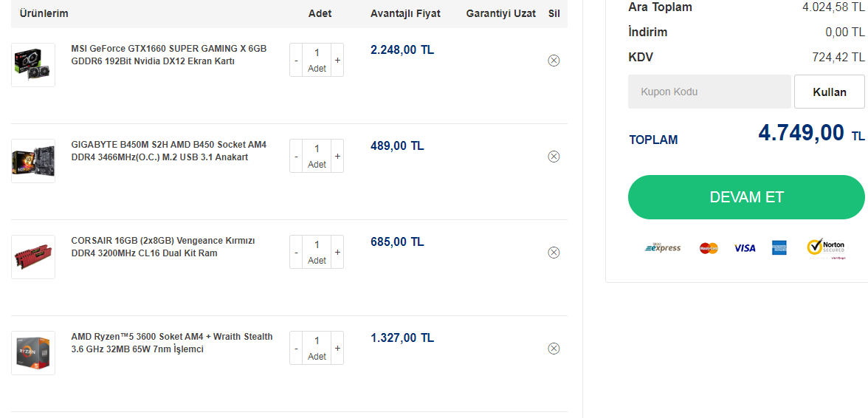868x418 pixels.
Task: Open the AMD Ryzen box thumbnail
Action: tap(33, 353)
